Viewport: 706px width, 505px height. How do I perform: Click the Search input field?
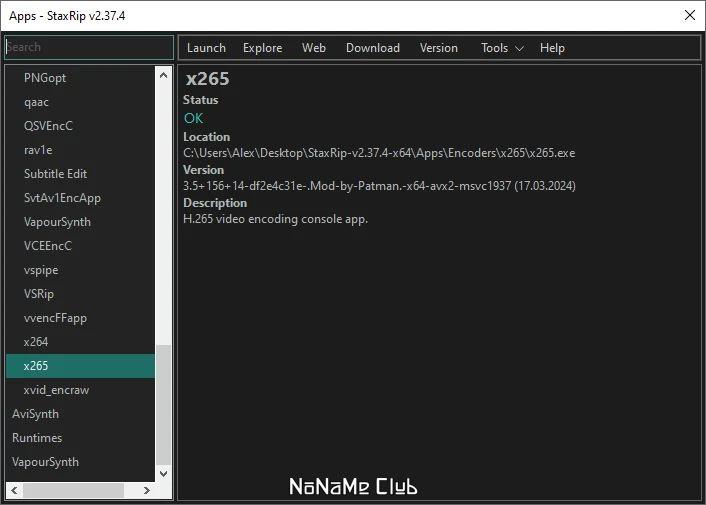tap(89, 47)
